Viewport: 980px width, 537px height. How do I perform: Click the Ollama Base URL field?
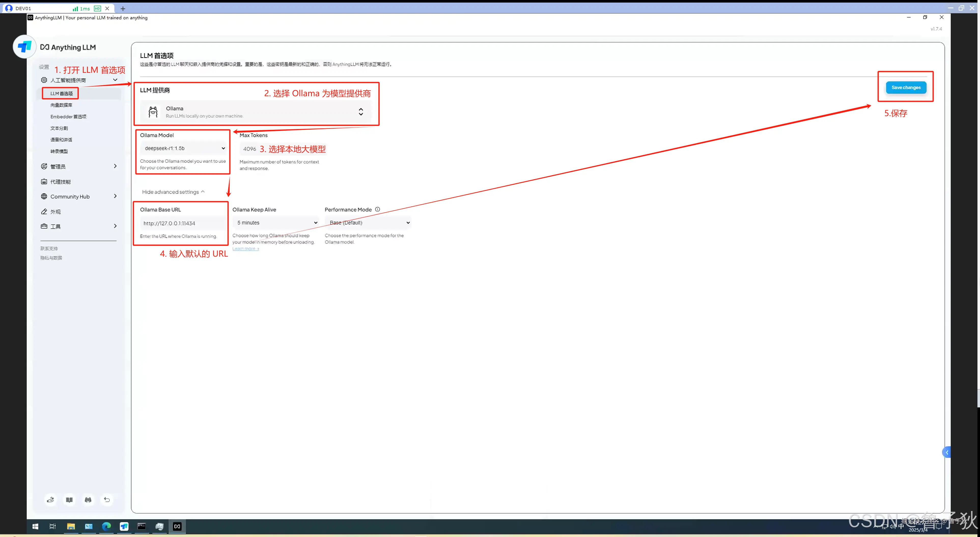(183, 223)
